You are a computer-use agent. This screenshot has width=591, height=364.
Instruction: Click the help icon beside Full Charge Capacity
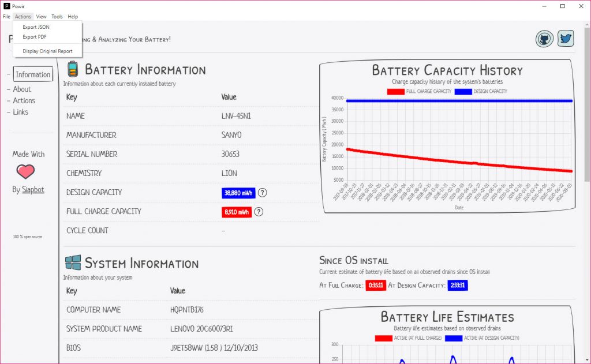[259, 212]
